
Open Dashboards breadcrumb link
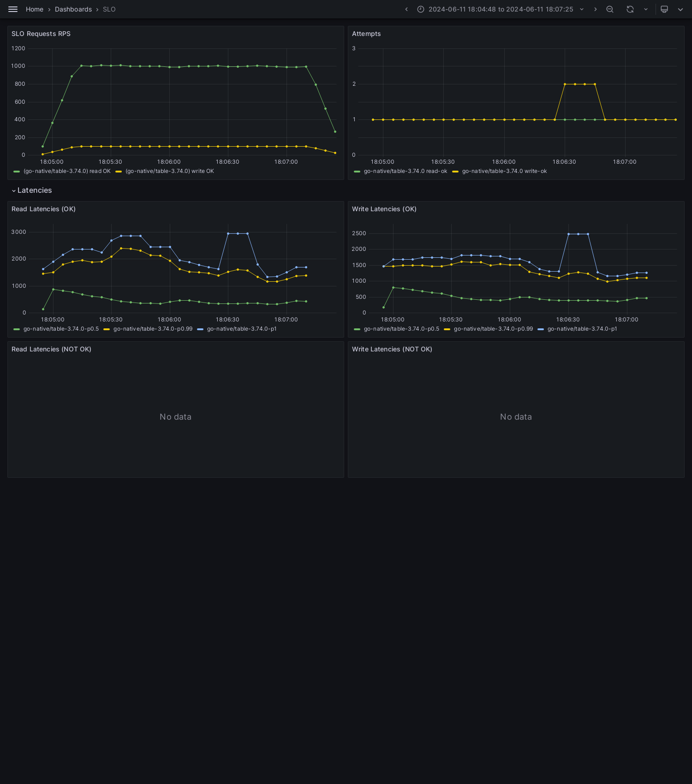point(73,9)
